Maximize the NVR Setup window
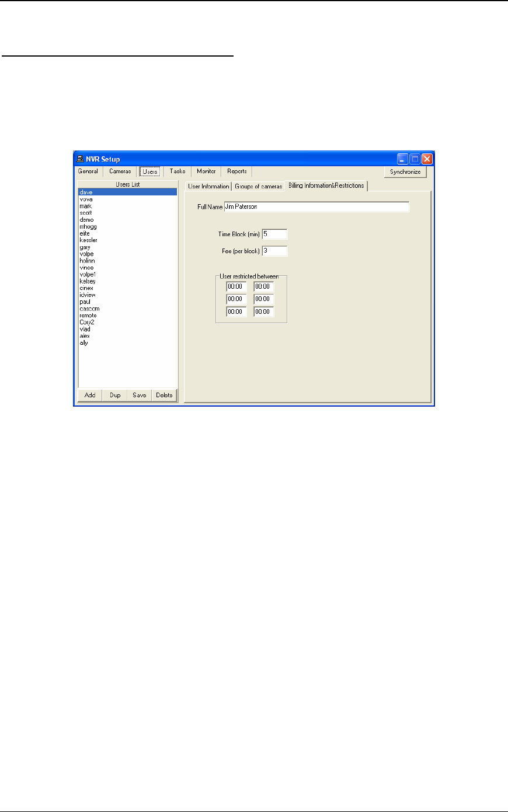 [x=415, y=159]
